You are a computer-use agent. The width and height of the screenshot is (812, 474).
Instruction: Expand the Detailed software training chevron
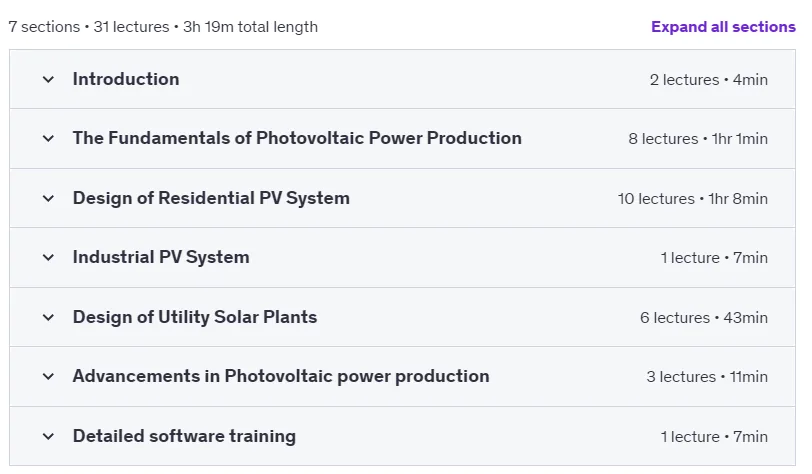click(48, 437)
